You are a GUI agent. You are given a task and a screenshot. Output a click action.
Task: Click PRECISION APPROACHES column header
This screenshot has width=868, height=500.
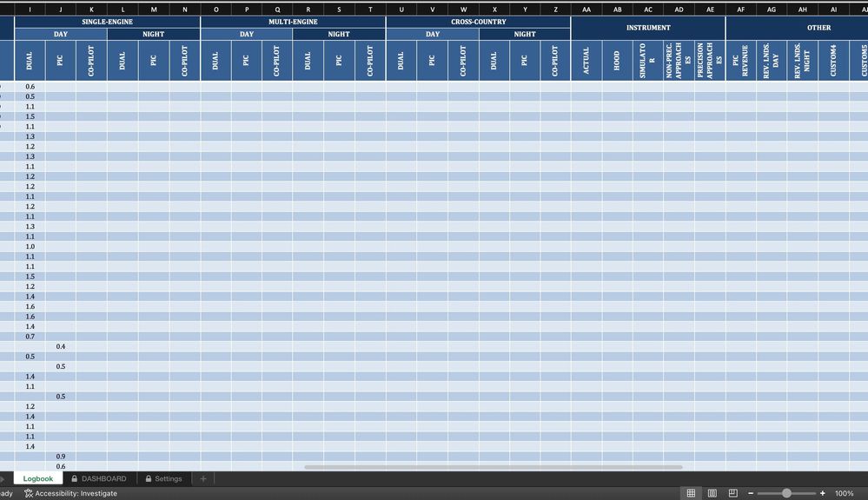point(710,60)
